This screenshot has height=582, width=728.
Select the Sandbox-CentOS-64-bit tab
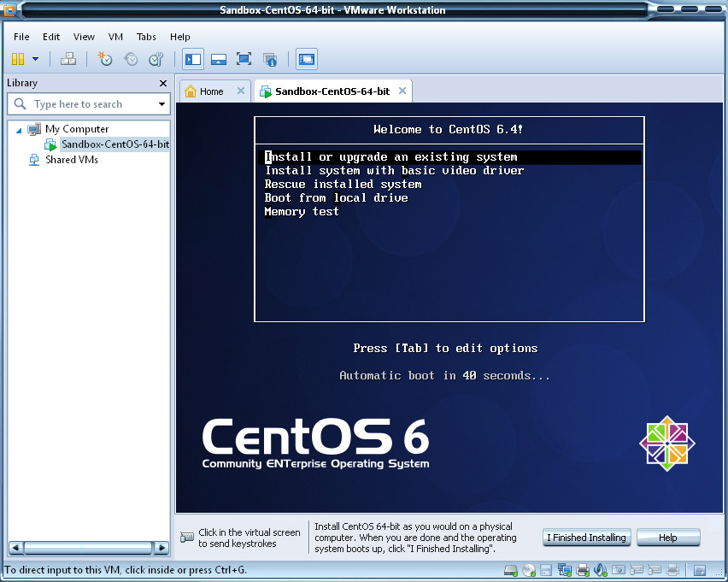332,91
